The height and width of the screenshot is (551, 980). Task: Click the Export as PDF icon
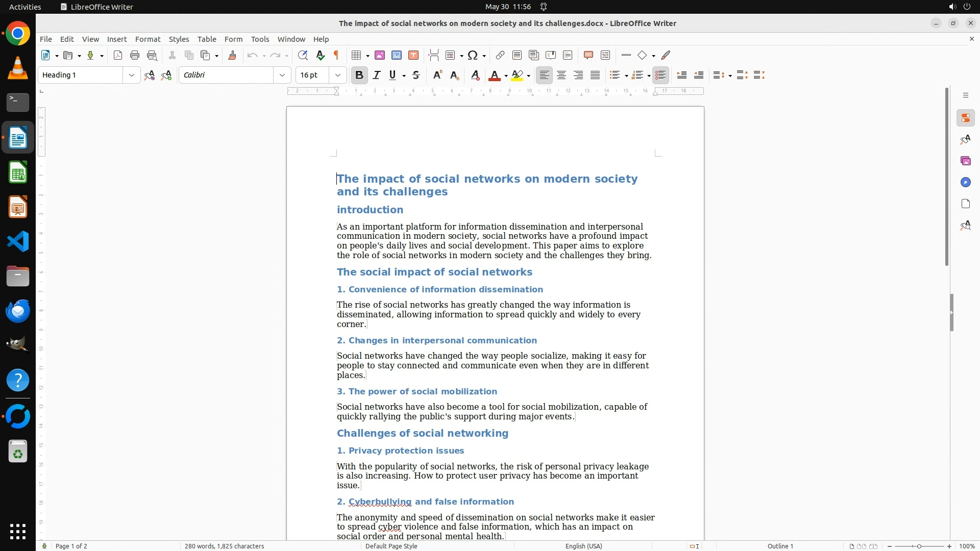pyautogui.click(x=118, y=56)
